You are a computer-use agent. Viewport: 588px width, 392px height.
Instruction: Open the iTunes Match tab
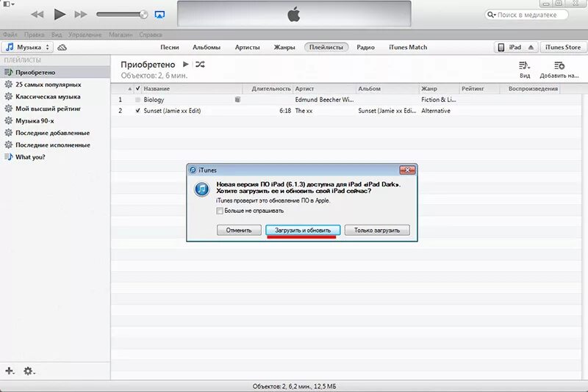[x=408, y=47]
